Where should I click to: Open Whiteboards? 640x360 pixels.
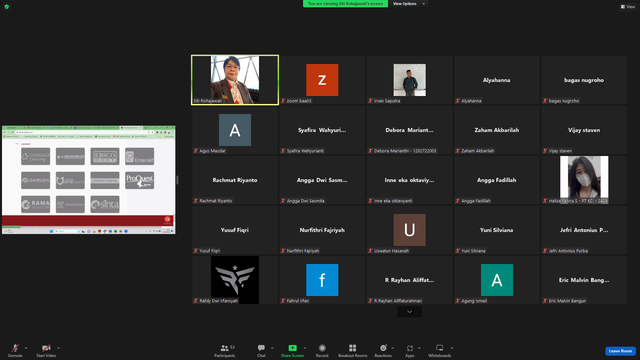tap(440, 350)
